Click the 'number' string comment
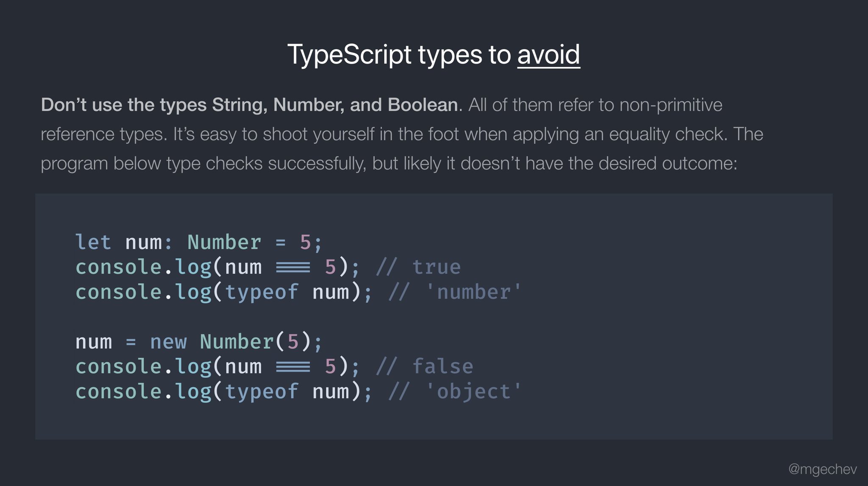 coord(473,293)
